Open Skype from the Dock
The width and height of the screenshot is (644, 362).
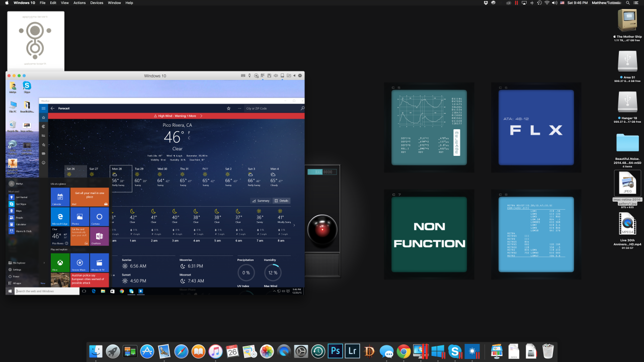(455, 351)
